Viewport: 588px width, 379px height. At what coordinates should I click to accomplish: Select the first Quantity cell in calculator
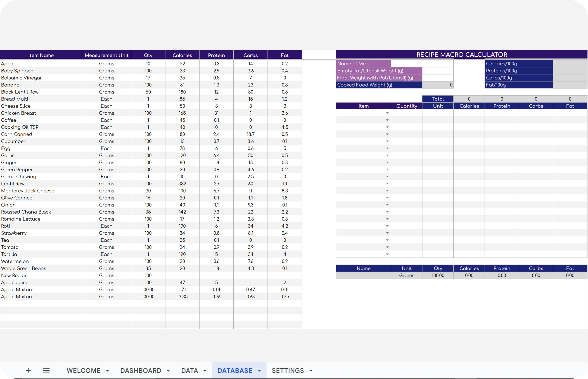(x=406, y=113)
